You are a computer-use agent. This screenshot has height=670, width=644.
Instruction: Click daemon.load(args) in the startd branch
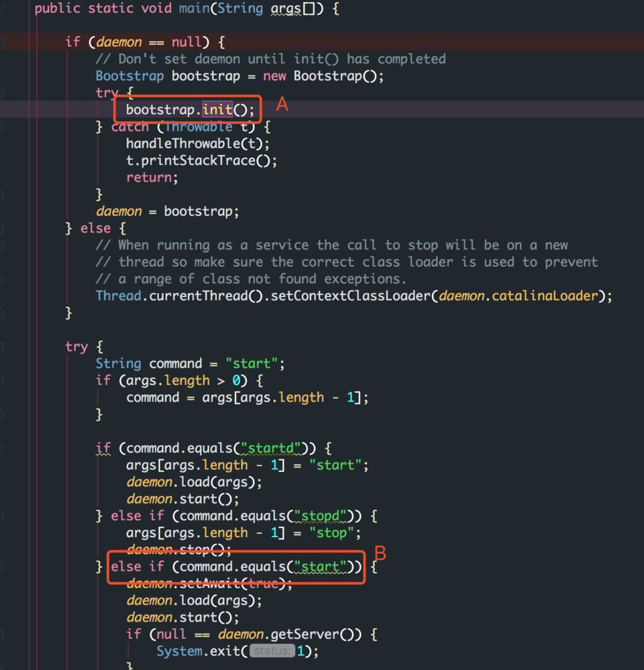point(194,482)
